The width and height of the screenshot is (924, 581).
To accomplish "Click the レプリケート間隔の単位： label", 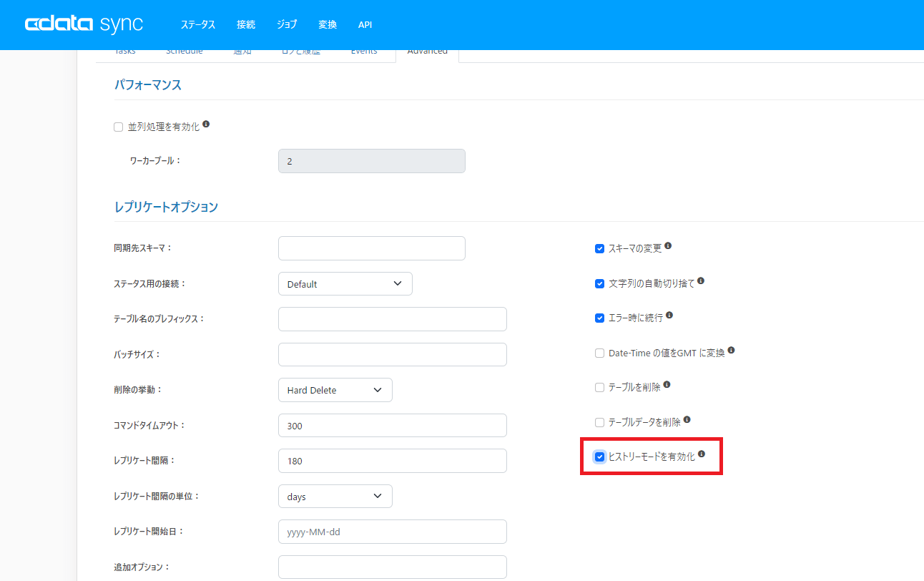I will coord(157,496).
